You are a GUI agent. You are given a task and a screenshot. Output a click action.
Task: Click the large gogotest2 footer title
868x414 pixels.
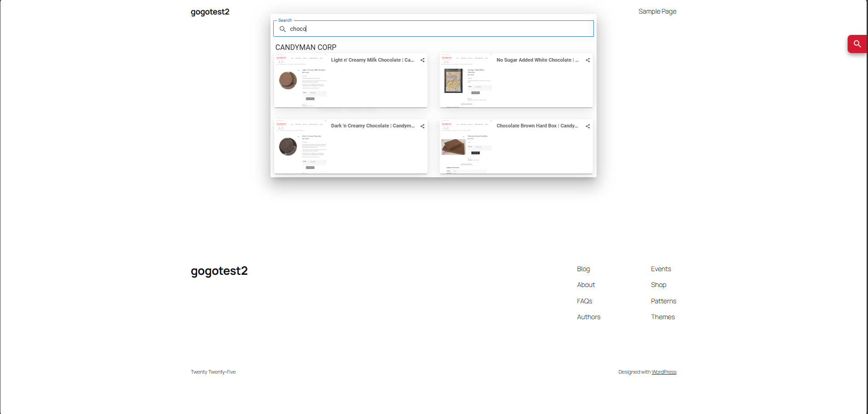[219, 271]
